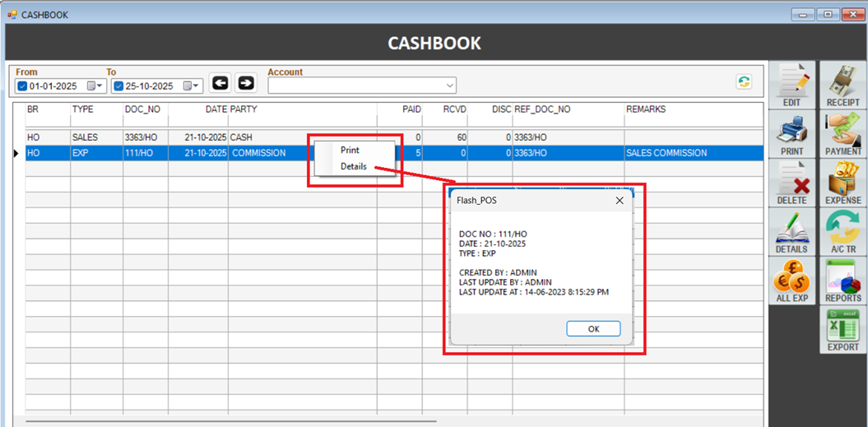Click the DELETE document icon
This screenshot has width=868, height=427.
coord(791,183)
